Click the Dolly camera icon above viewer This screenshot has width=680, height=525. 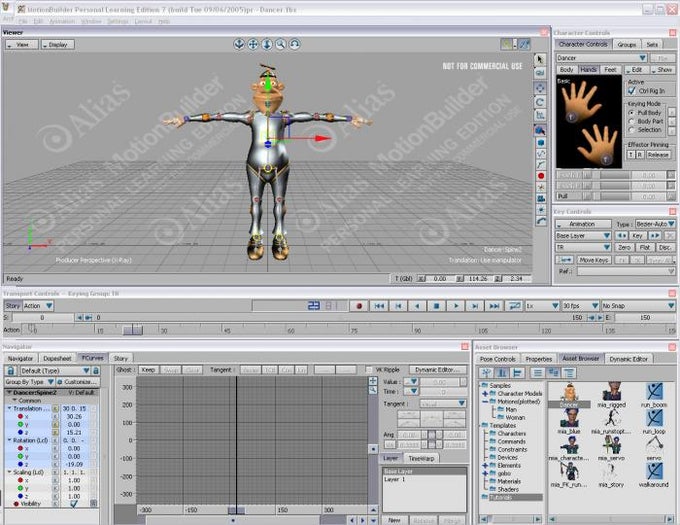click(x=267, y=44)
